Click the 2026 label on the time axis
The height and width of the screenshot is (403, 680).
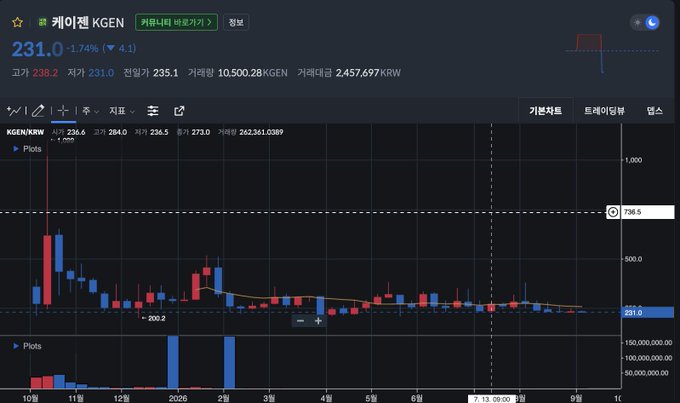pos(178,398)
